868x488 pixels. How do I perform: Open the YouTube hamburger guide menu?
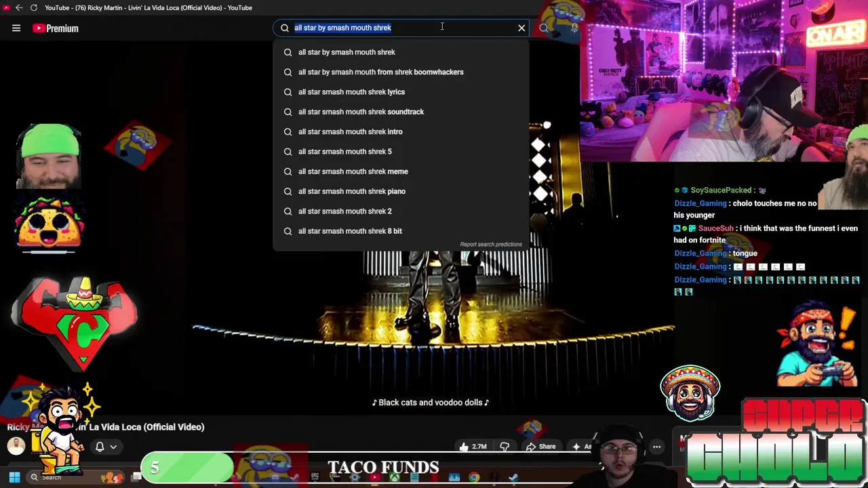point(16,28)
